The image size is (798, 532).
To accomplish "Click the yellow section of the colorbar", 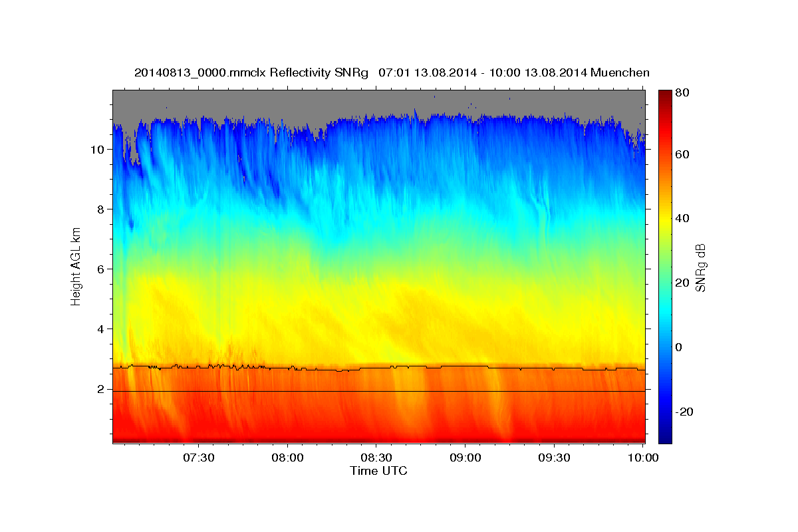I will tap(665, 219).
